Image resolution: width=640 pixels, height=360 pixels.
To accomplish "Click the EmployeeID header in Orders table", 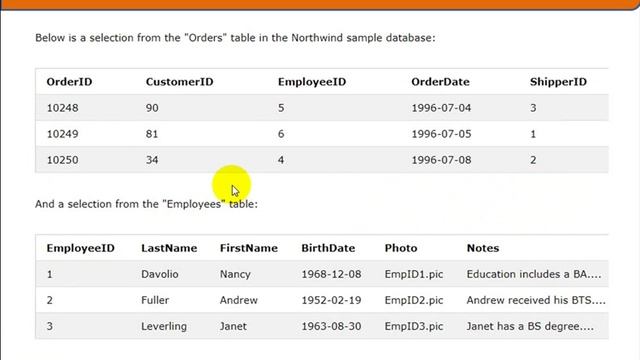I will 312,82.
